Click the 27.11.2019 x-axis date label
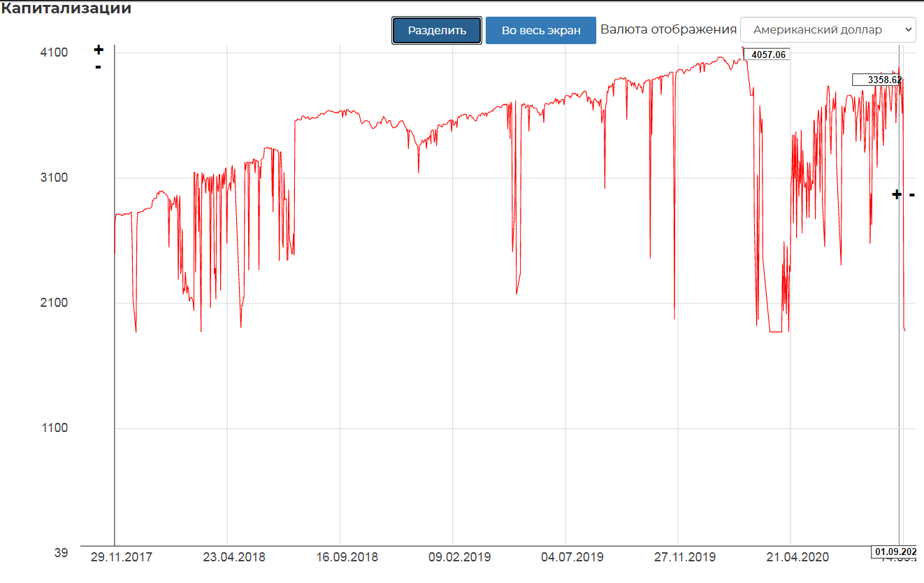Viewport: 924px width, 583px height. [x=685, y=557]
